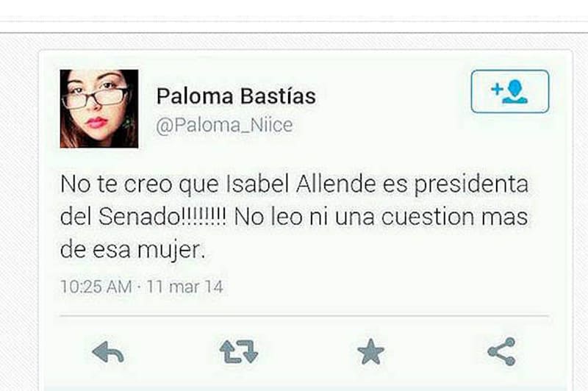Click empty card area beside the timestamp

387,287
